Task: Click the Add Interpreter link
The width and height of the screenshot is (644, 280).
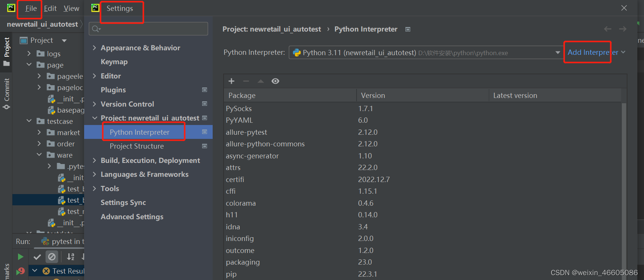Action: coord(593,52)
